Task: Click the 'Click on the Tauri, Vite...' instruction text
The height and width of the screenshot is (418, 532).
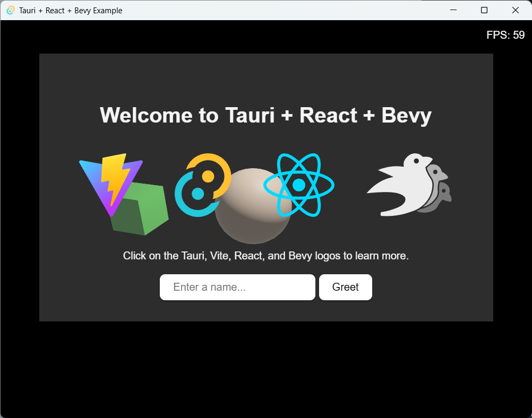Action: tap(265, 256)
